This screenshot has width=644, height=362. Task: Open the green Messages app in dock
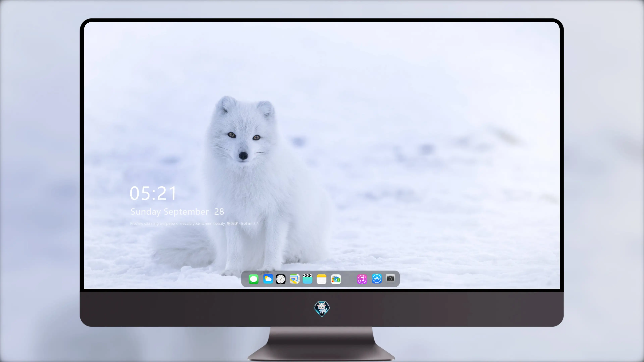(254, 279)
